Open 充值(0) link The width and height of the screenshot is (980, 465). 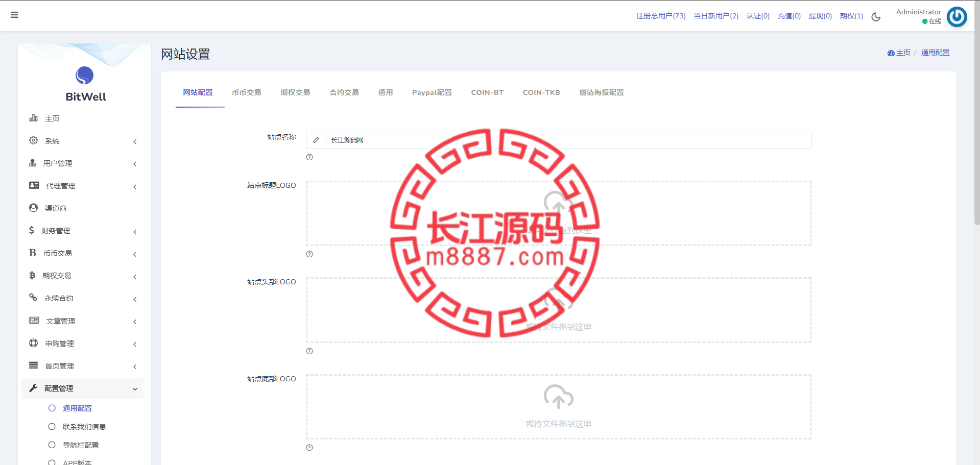tap(789, 16)
